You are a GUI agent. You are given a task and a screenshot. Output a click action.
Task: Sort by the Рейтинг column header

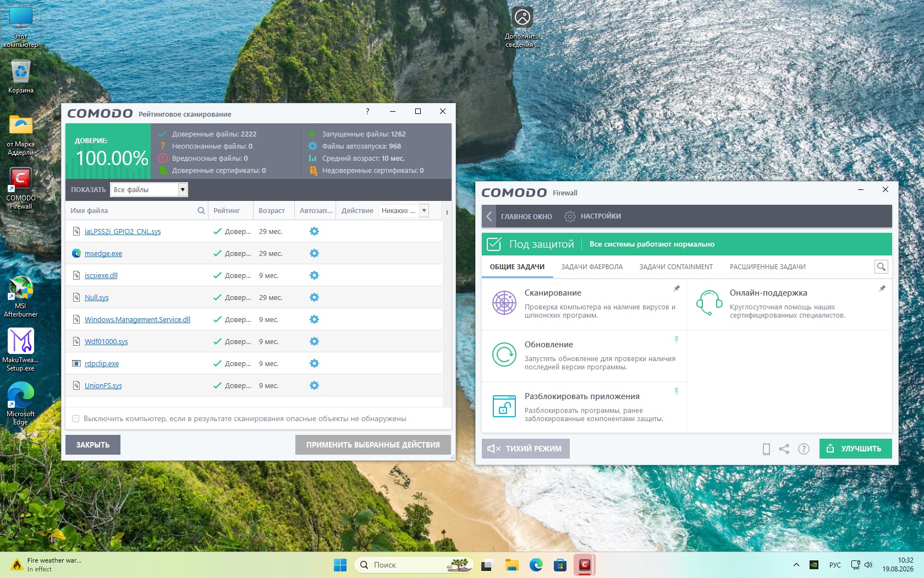point(230,210)
